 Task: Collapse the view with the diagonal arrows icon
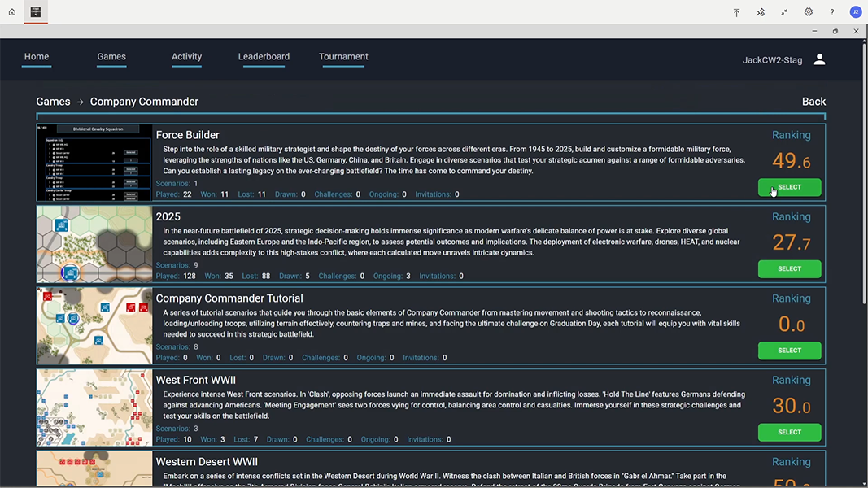784,12
